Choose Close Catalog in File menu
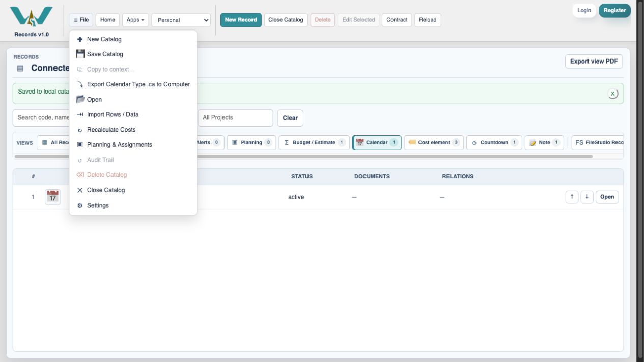This screenshot has height=362, width=644. [x=133, y=190]
